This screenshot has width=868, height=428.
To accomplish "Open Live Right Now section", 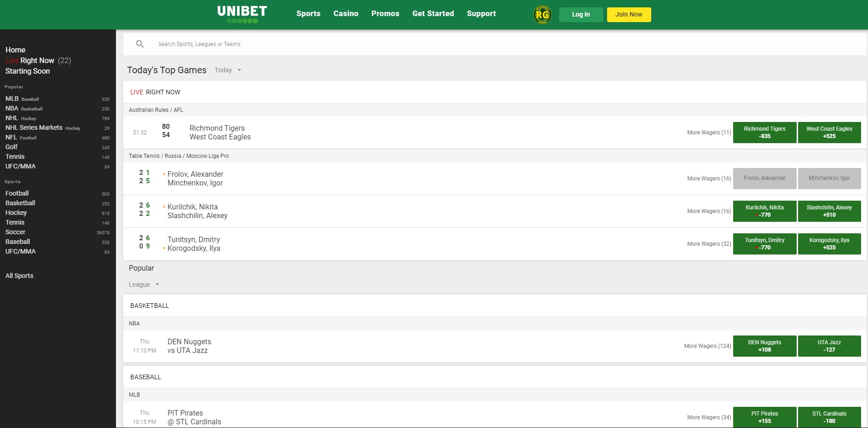I will point(38,60).
